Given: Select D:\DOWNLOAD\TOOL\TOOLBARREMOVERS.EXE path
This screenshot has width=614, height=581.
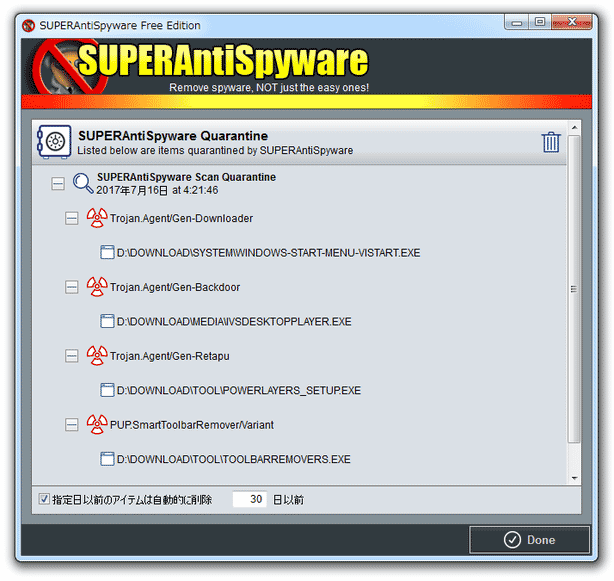Looking at the screenshot, I should pyautogui.click(x=233, y=459).
